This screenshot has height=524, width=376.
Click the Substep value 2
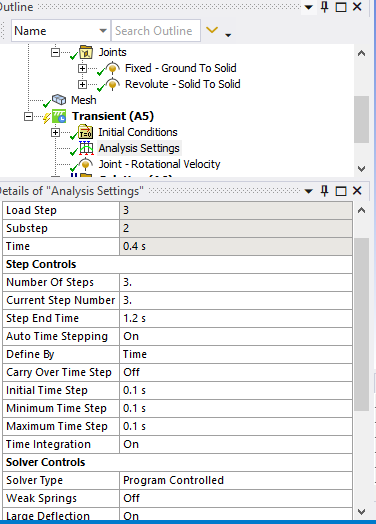pyautogui.click(x=236, y=229)
